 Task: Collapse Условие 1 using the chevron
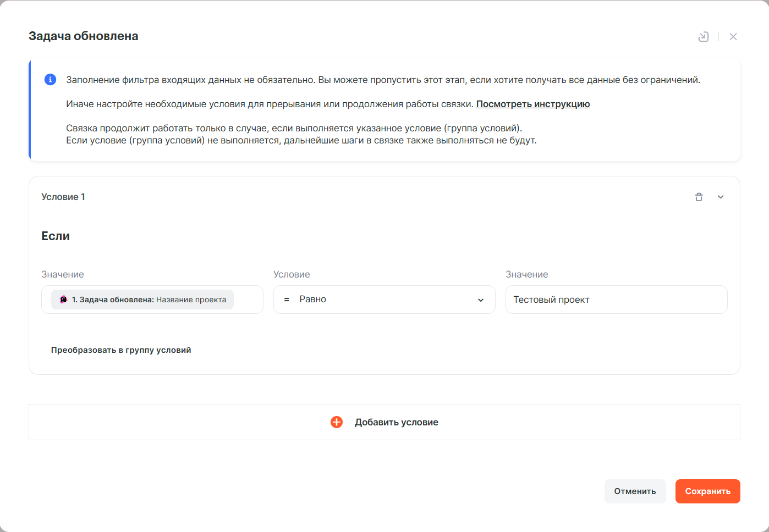tap(721, 197)
